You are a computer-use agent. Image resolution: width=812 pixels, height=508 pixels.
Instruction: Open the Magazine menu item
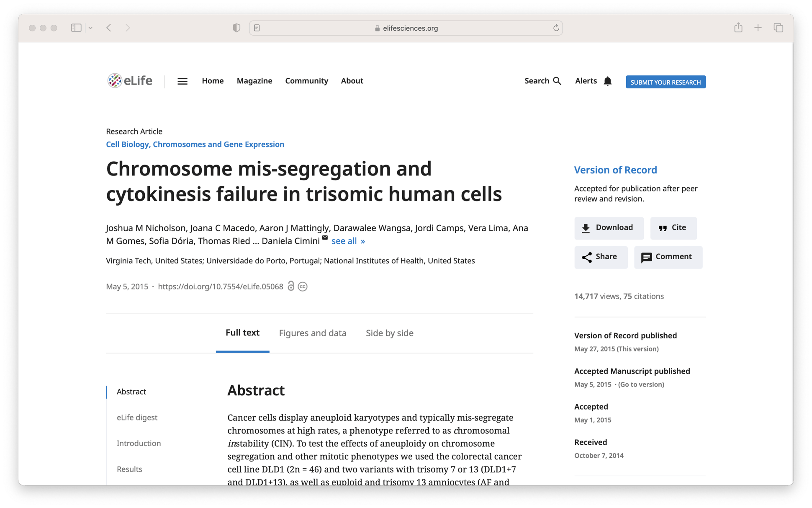[x=254, y=81]
